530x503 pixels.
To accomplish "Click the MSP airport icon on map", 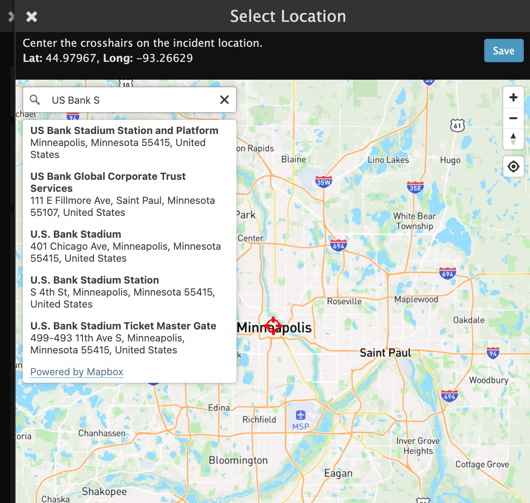I will tap(300, 415).
